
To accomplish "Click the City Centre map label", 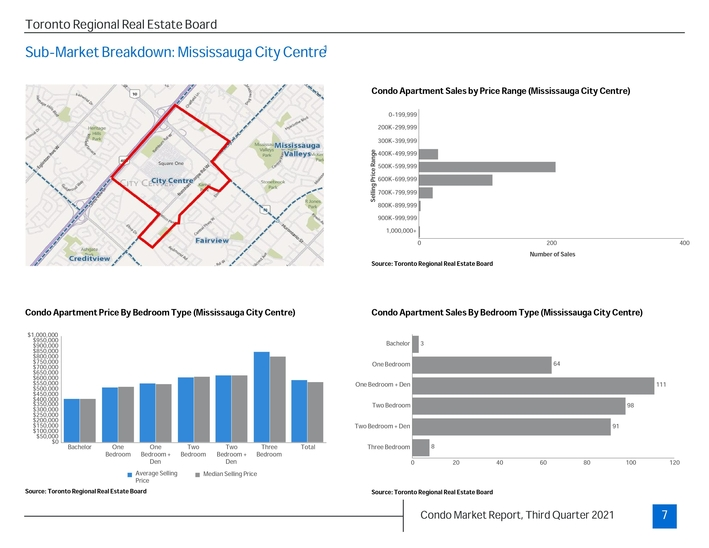I will tap(171, 180).
